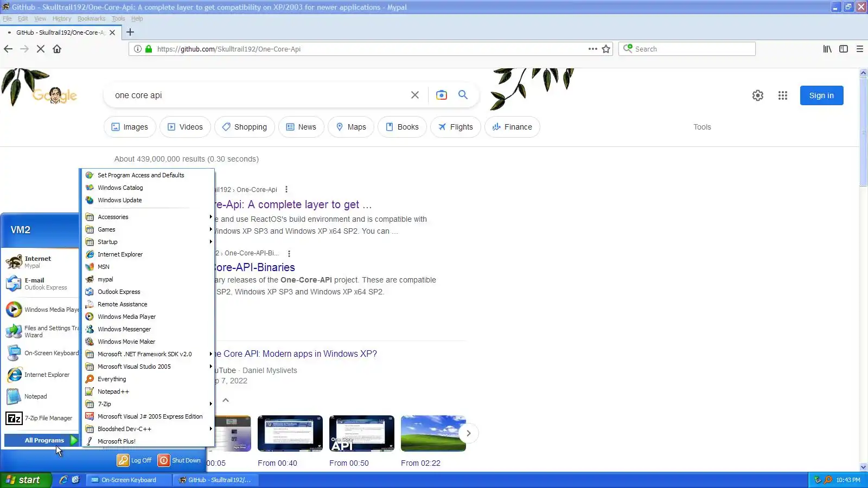868x488 pixels.
Task: Select Set Program Access and Defaults
Action: click(148, 175)
